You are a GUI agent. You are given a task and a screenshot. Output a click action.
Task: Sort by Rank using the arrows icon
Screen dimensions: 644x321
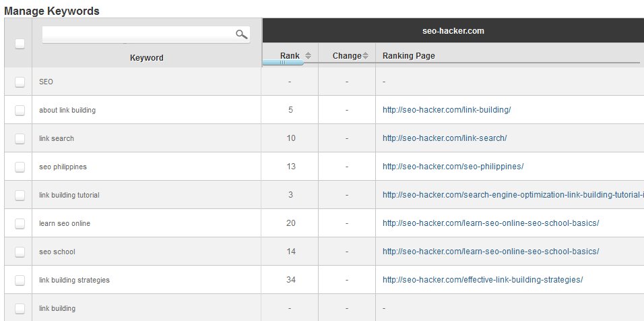pos(309,56)
